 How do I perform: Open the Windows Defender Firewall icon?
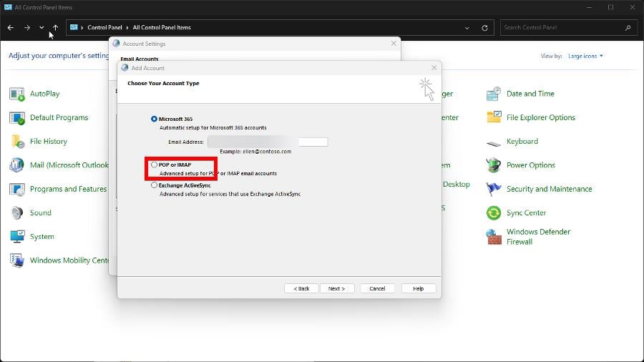[x=493, y=237]
